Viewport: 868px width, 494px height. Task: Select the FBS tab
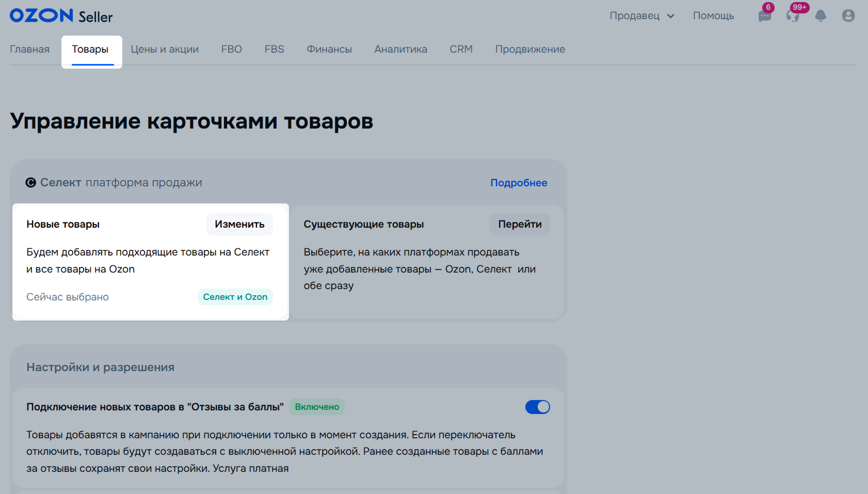coord(274,50)
